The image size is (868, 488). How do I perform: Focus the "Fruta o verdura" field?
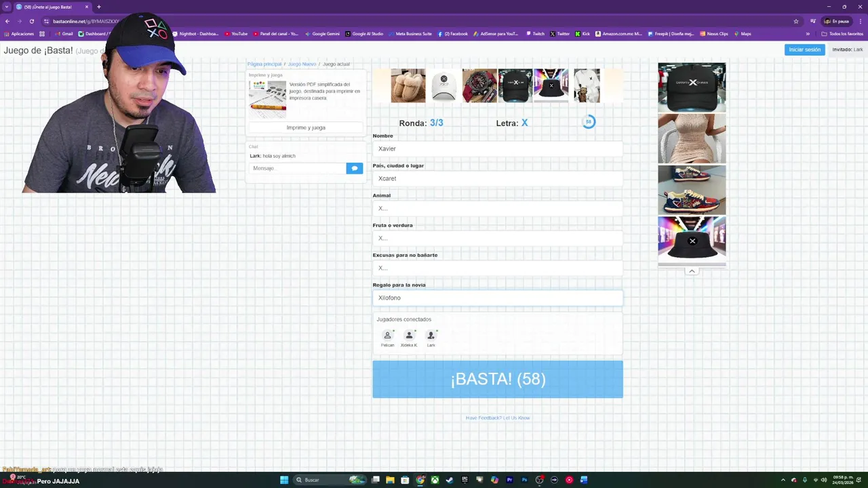[498, 238]
